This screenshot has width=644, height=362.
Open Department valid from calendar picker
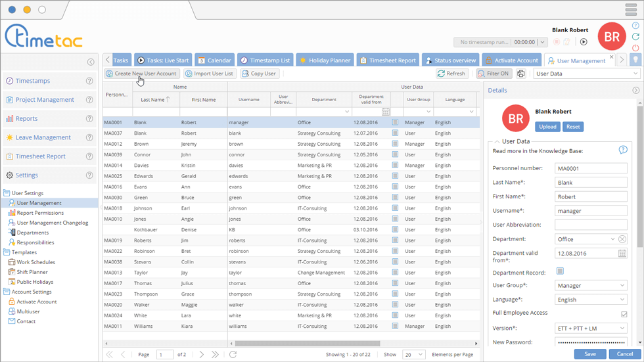pos(622,254)
